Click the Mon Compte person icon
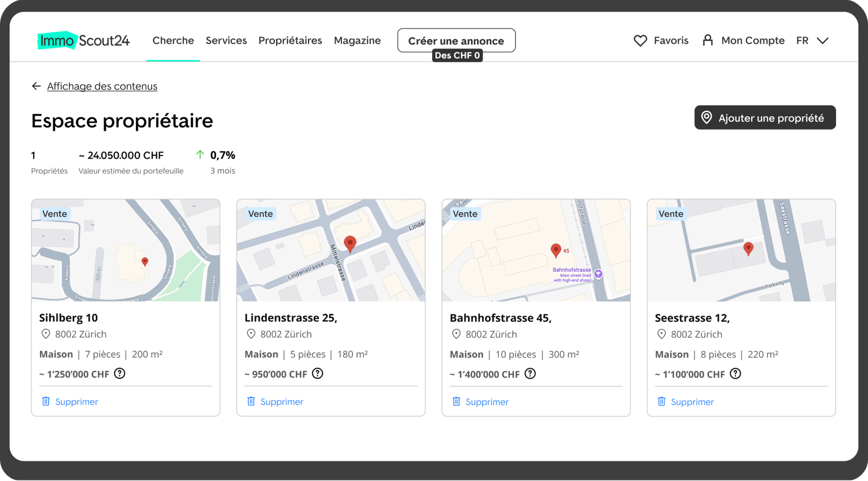The image size is (868, 481). coord(708,40)
